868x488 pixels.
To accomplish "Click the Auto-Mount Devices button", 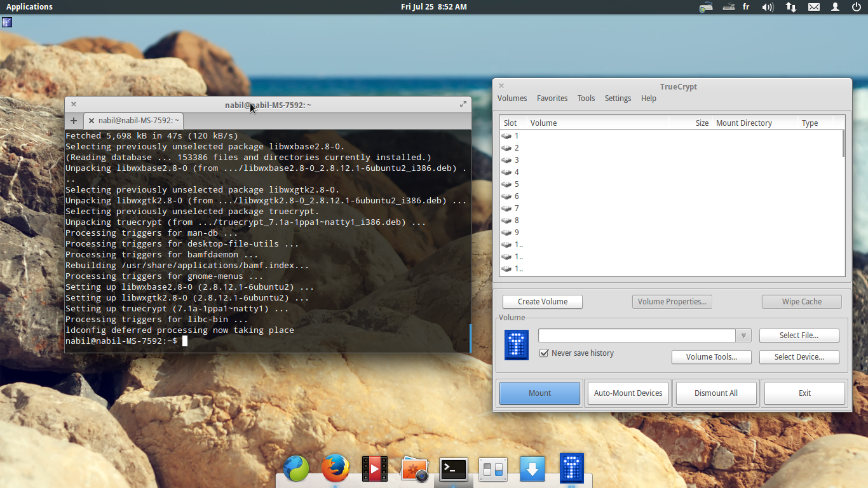I will tap(628, 393).
